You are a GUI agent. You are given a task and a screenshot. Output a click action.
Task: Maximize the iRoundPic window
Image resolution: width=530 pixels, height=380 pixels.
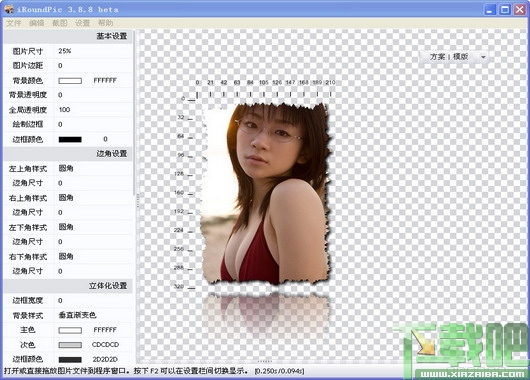point(505,9)
